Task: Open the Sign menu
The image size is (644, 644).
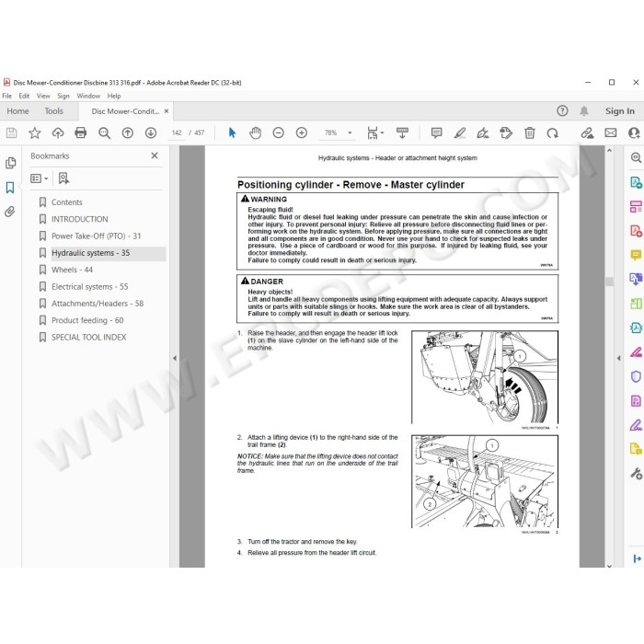Action: click(x=63, y=96)
